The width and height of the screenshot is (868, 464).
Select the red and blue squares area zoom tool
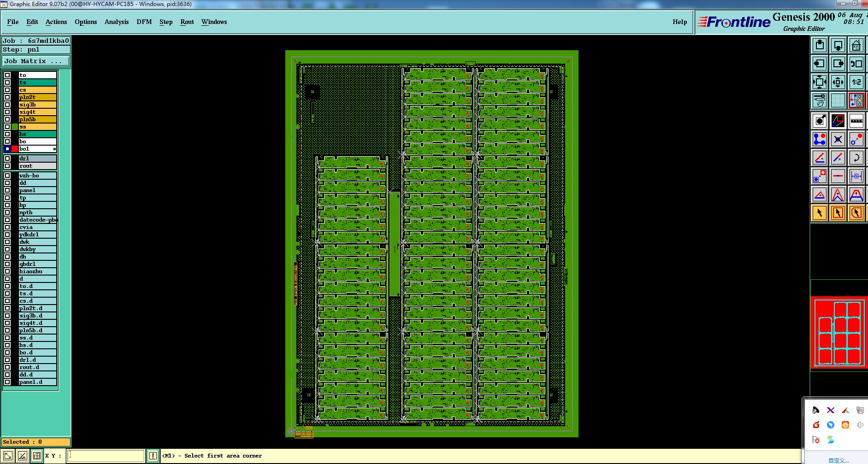coord(838,121)
